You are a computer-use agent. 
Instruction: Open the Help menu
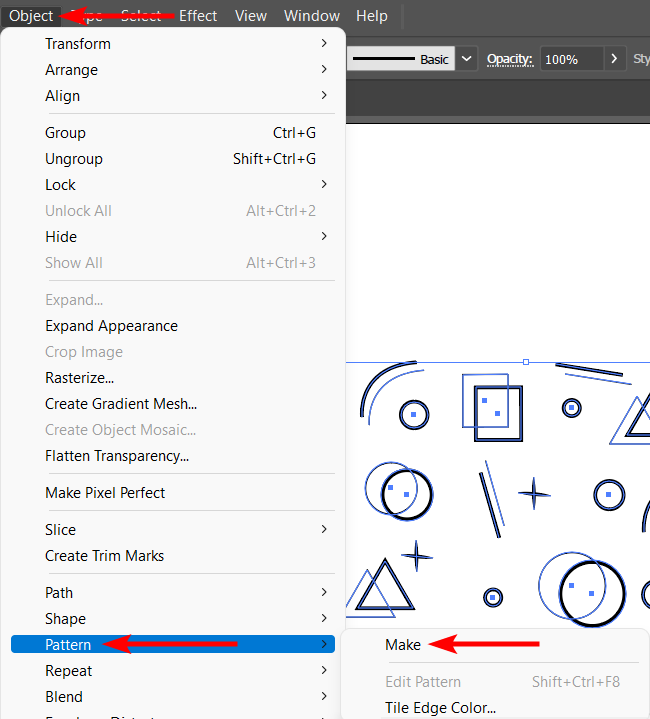coord(371,16)
